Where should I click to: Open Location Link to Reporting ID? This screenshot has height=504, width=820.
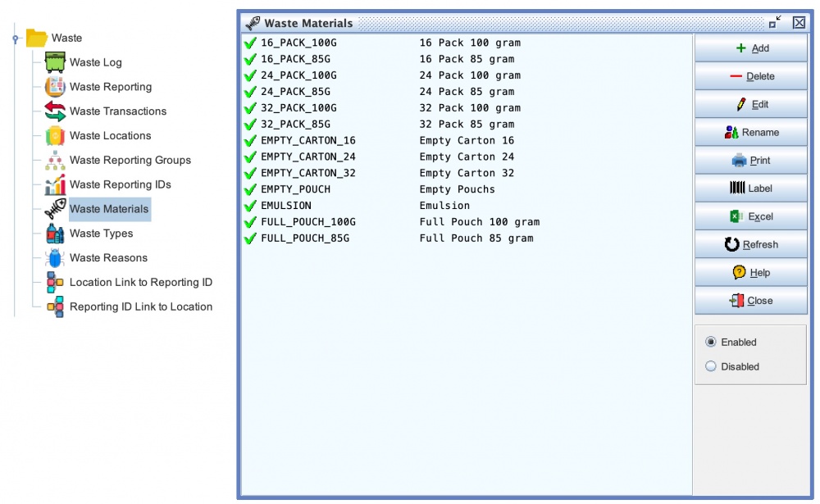(140, 283)
